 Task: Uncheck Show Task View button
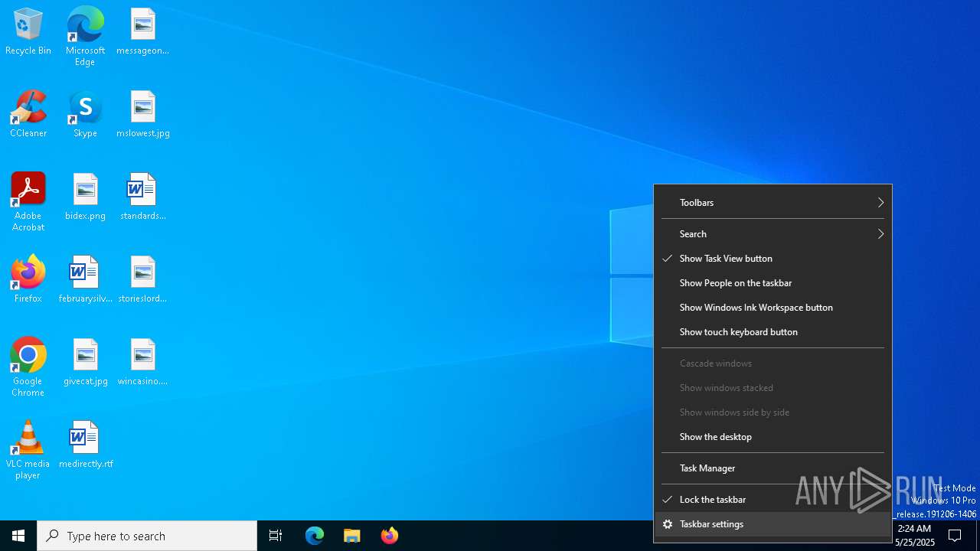[x=773, y=259]
